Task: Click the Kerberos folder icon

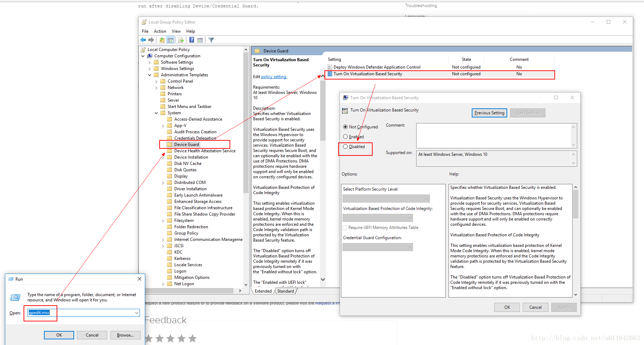Action: [x=170, y=258]
